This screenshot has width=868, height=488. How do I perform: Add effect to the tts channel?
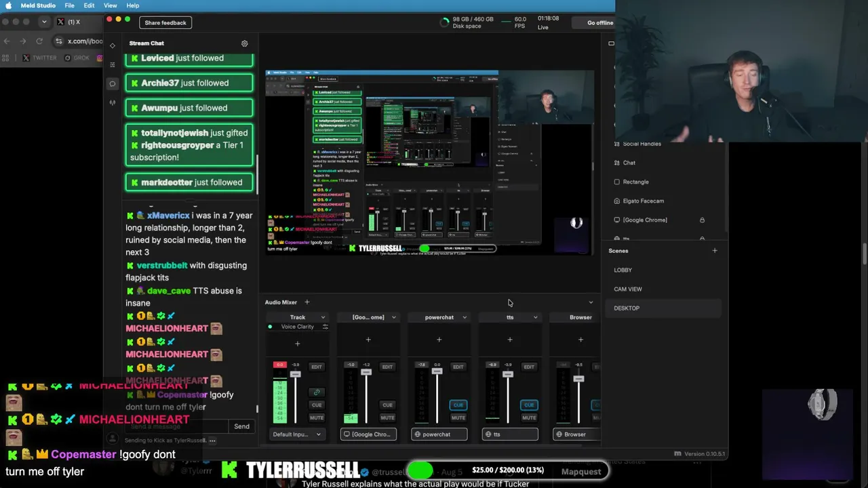pyautogui.click(x=510, y=340)
